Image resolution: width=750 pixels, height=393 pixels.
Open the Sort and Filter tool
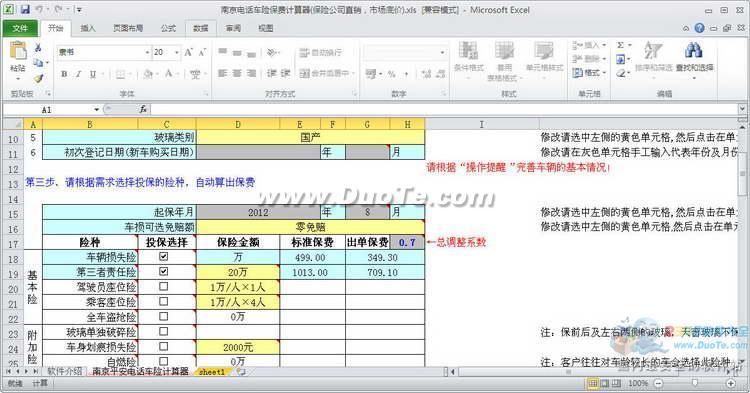(x=653, y=50)
